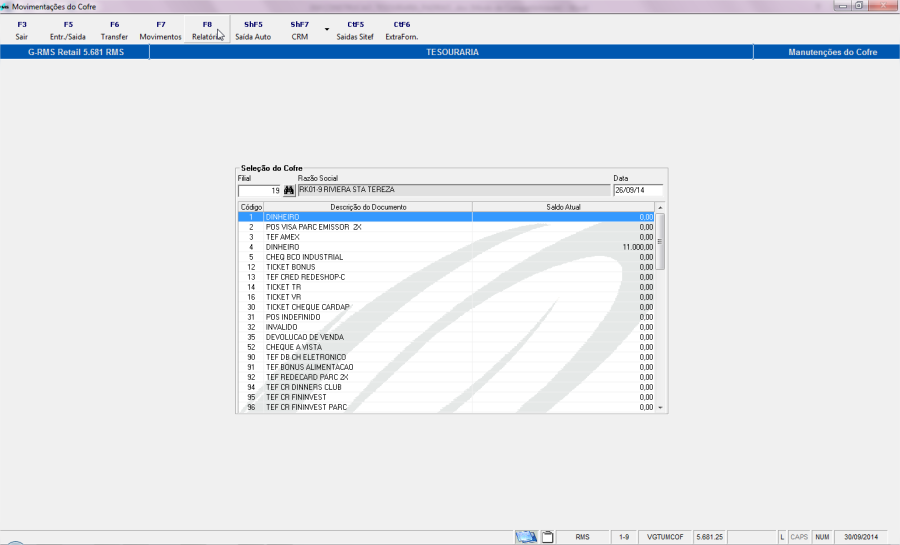Click the Saldo Atual column header
The width and height of the screenshot is (900, 545).
tap(563, 207)
